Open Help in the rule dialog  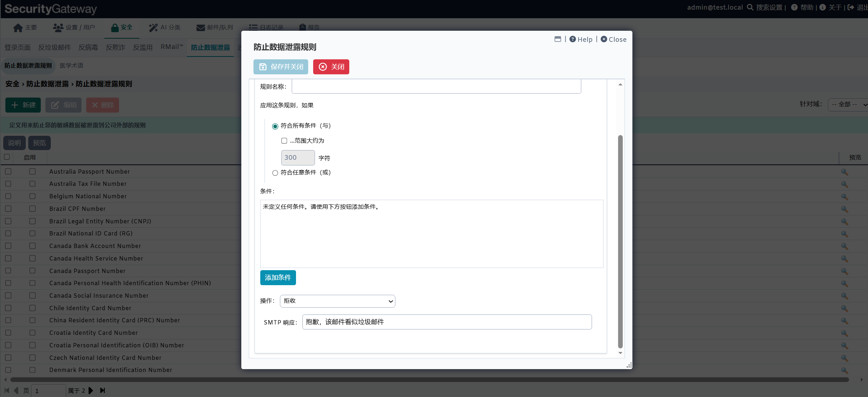click(581, 39)
